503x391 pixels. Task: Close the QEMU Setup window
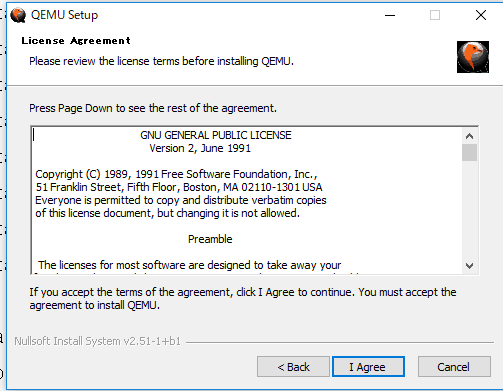pyautogui.click(x=481, y=15)
